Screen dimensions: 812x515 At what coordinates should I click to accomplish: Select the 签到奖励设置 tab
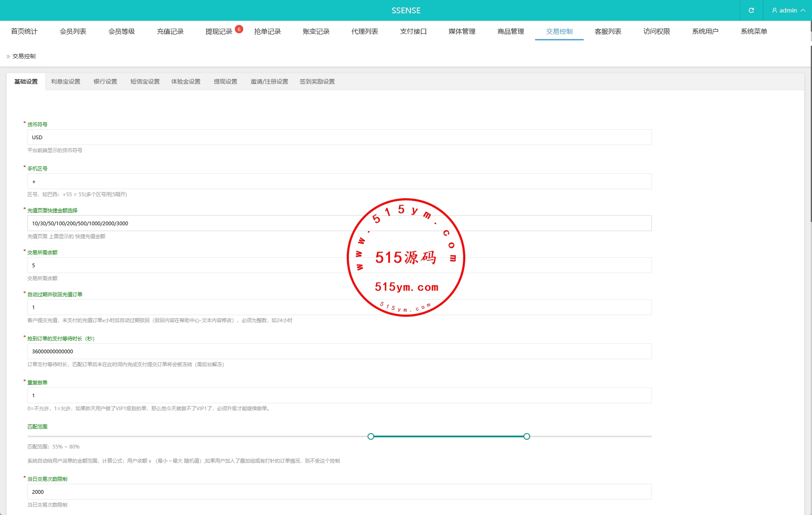317,81
